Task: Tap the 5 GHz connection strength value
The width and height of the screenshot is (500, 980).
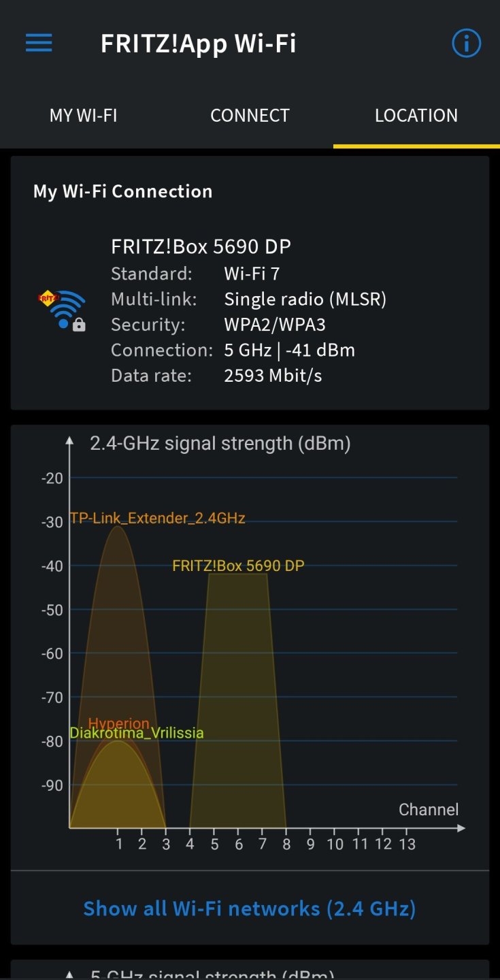Action: coord(289,350)
